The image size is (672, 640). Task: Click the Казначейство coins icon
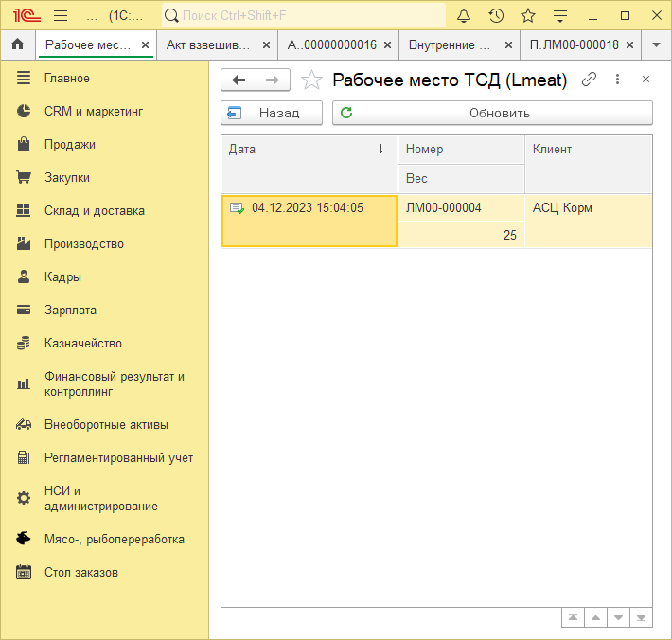click(x=24, y=343)
